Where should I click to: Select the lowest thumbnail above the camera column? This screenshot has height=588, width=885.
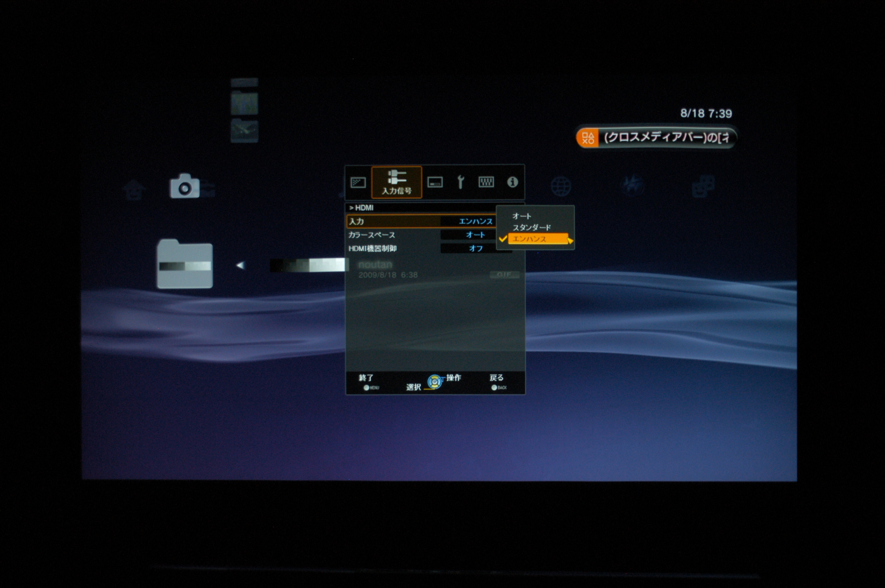[245, 130]
